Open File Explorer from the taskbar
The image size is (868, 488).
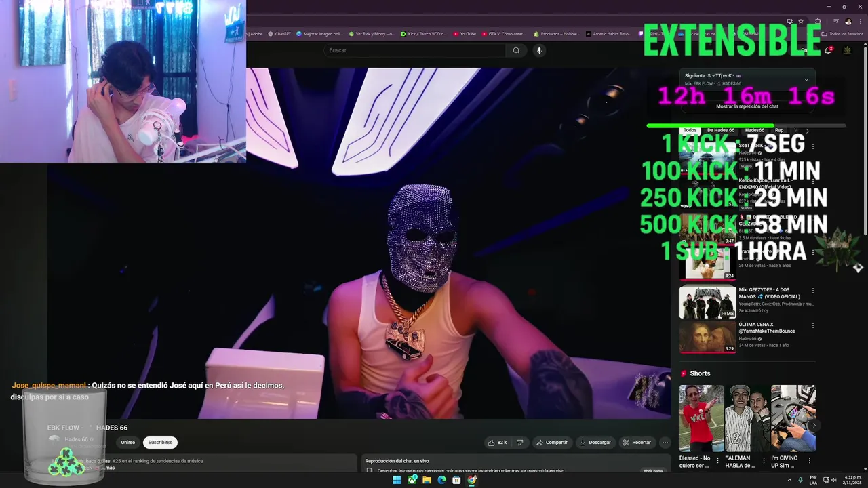427,480
